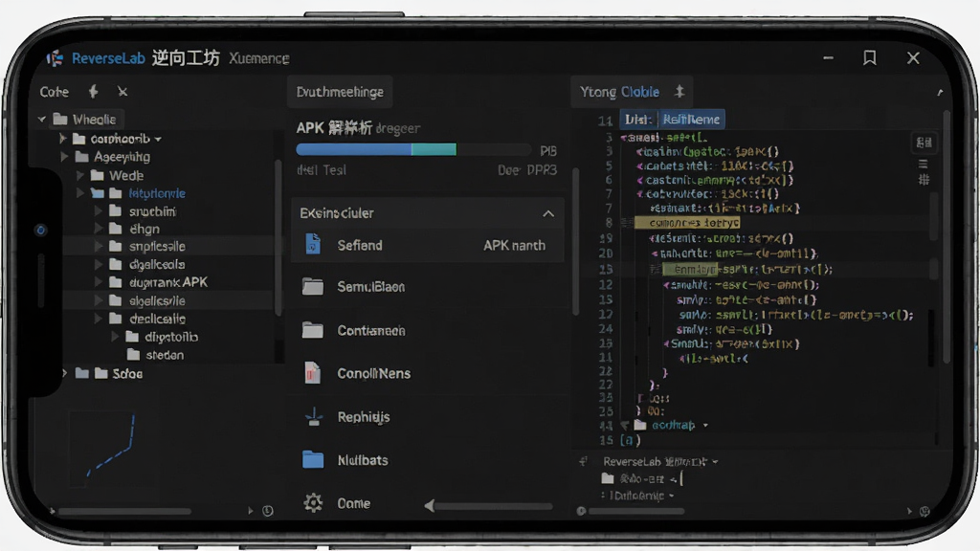Click the ReverseLab logo icon

point(55,58)
